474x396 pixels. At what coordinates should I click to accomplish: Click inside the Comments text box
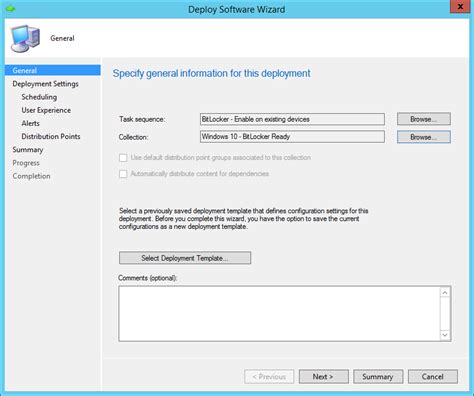(x=279, y=314)
